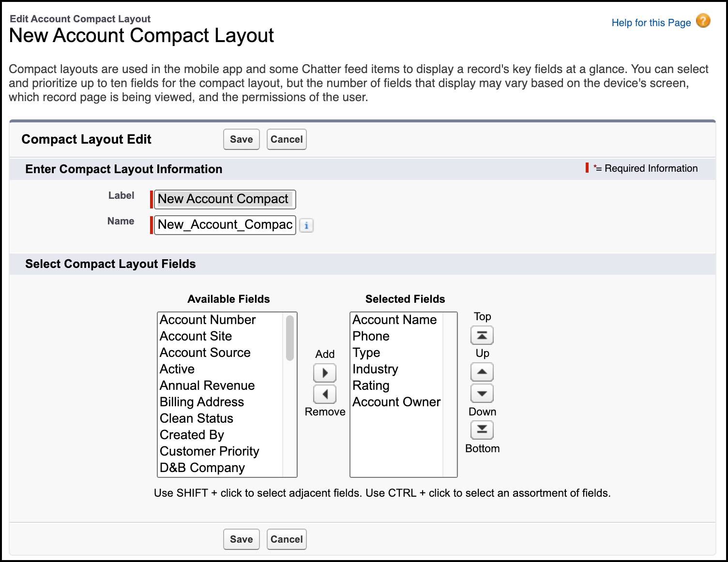The image size is (728, 562).
Task: Select Industry in Selected Fields
Action: tap(396, 369)
